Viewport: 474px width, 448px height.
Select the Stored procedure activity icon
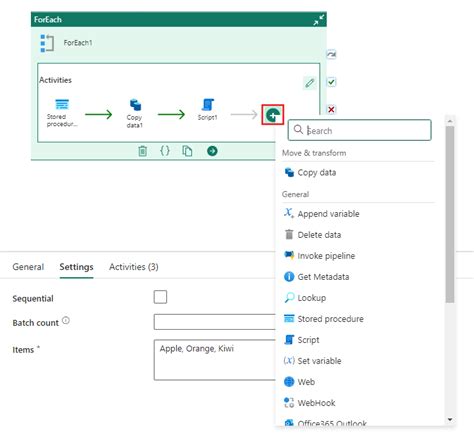[x=62, y=104]
